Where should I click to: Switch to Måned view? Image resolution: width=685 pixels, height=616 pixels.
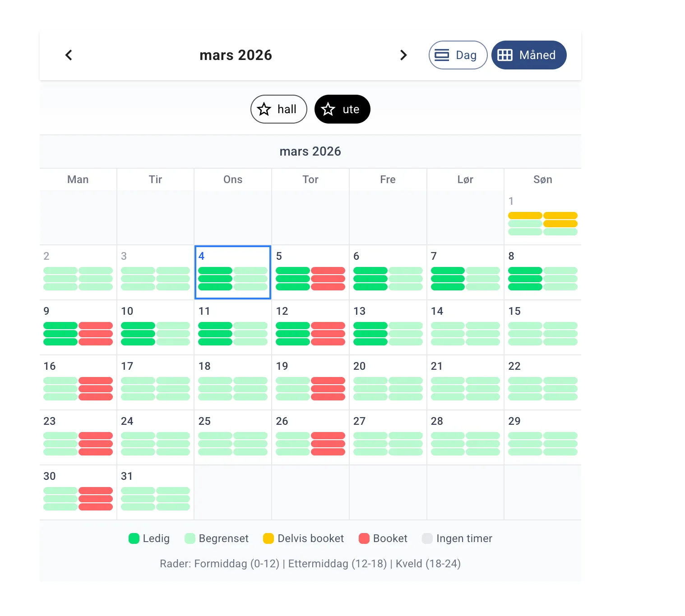click(528, 55)
